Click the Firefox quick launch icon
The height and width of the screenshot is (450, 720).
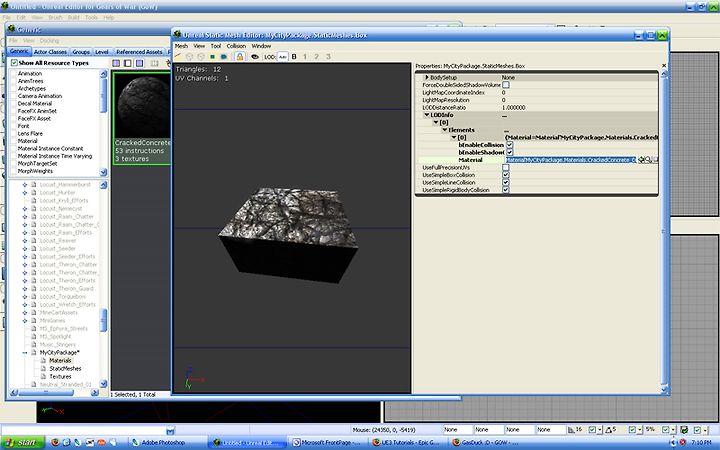pos(55,443)
